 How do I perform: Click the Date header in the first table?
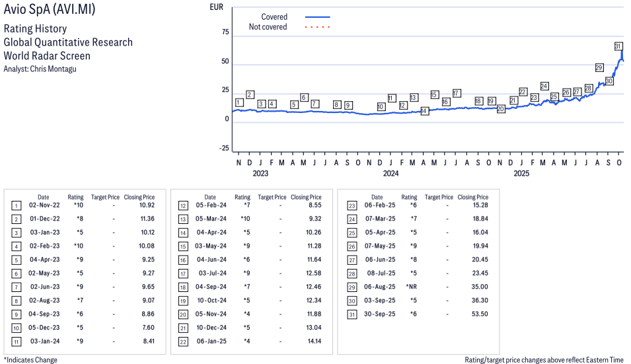pyautogui.click(x=43, y=197)
